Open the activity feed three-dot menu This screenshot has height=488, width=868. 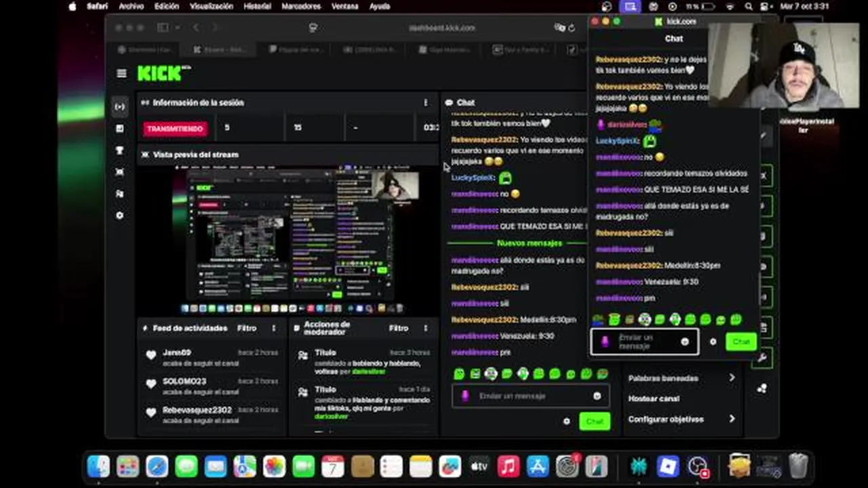(274, 328)
